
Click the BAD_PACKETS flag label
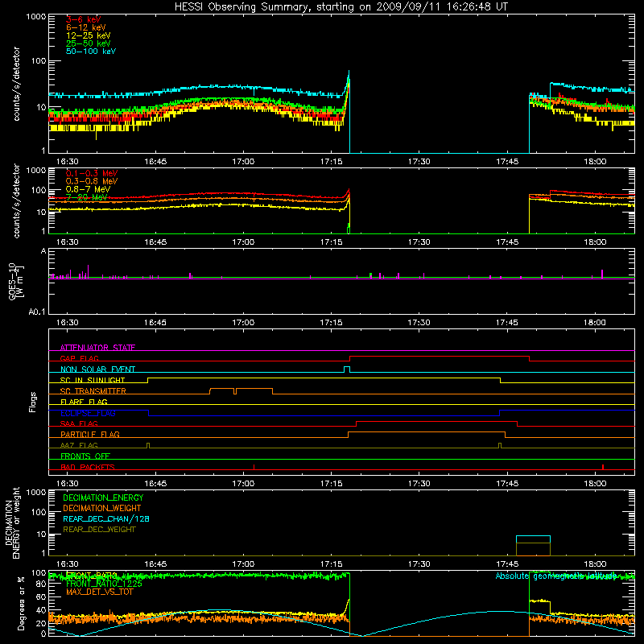click(x=88, y=467)
